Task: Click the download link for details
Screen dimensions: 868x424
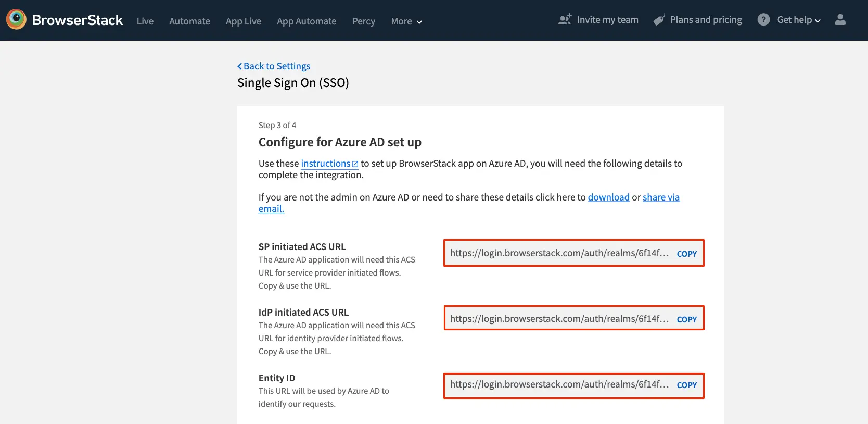Action: click(x=608, y=197)
